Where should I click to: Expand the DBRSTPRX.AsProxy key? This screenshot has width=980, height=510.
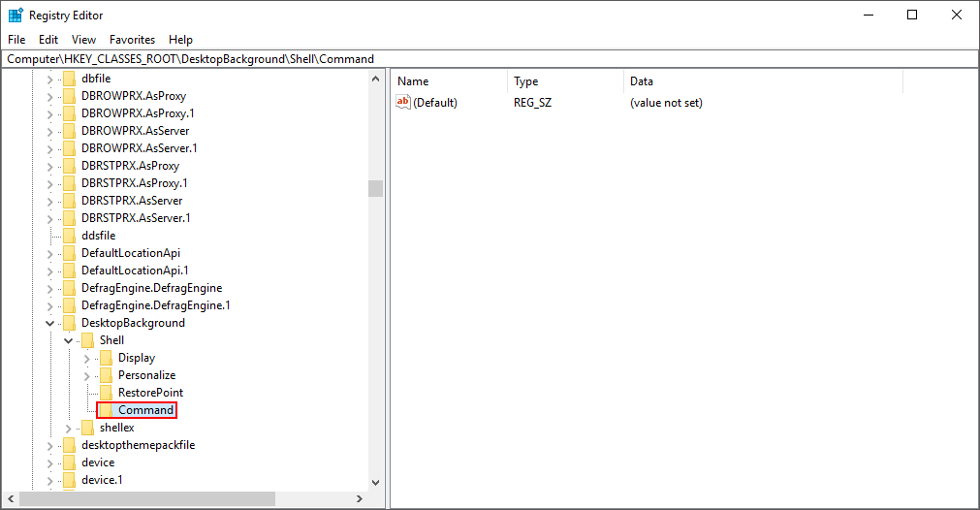[x=50, y=167]
